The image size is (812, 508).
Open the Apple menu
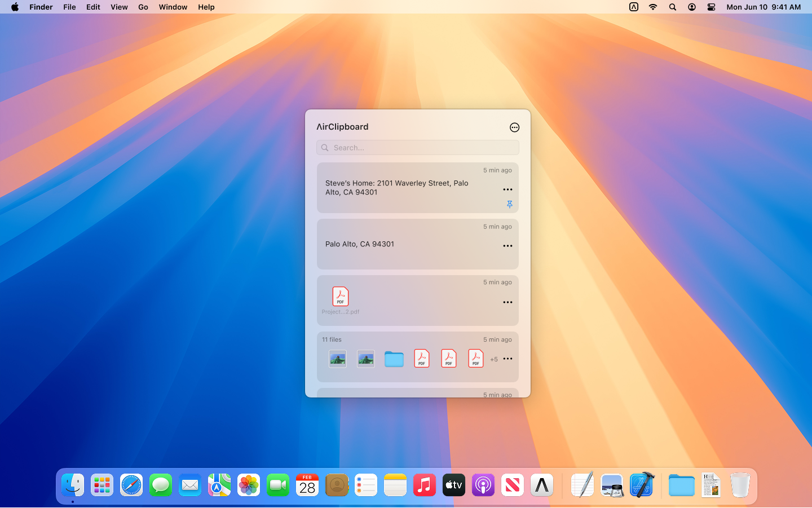click(x=15, y=7)
